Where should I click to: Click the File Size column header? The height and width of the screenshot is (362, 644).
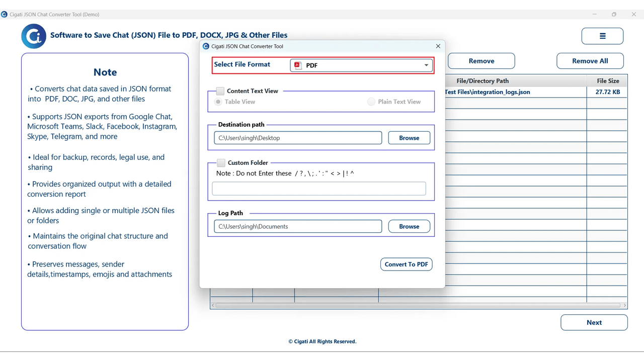tap(607, 81)
